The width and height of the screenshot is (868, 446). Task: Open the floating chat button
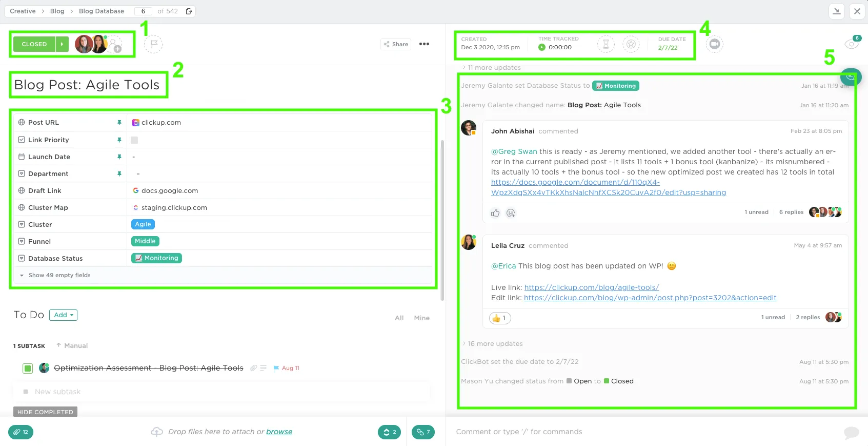tap(851, 77)
